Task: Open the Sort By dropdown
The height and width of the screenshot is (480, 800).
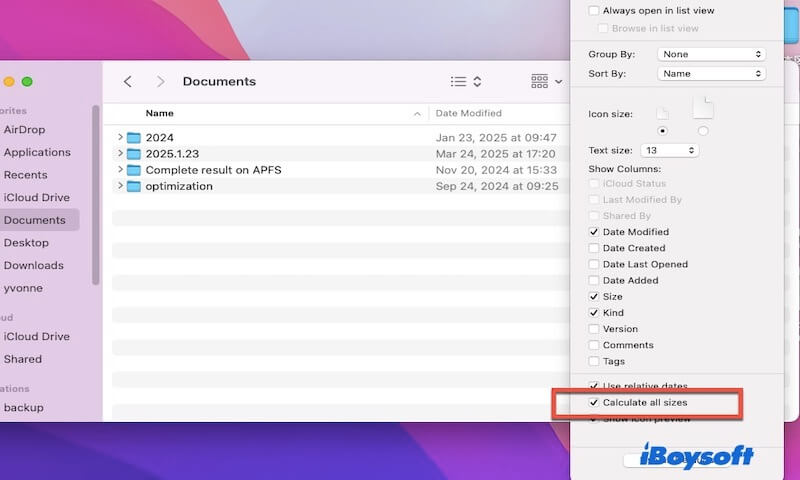Action: (712, 74)
